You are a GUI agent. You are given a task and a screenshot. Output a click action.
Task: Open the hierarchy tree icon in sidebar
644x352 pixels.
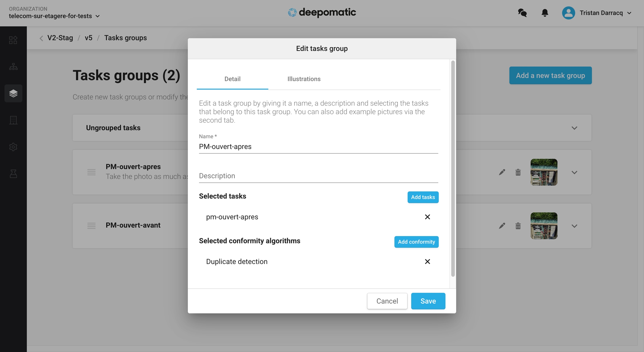pos(13,67)
